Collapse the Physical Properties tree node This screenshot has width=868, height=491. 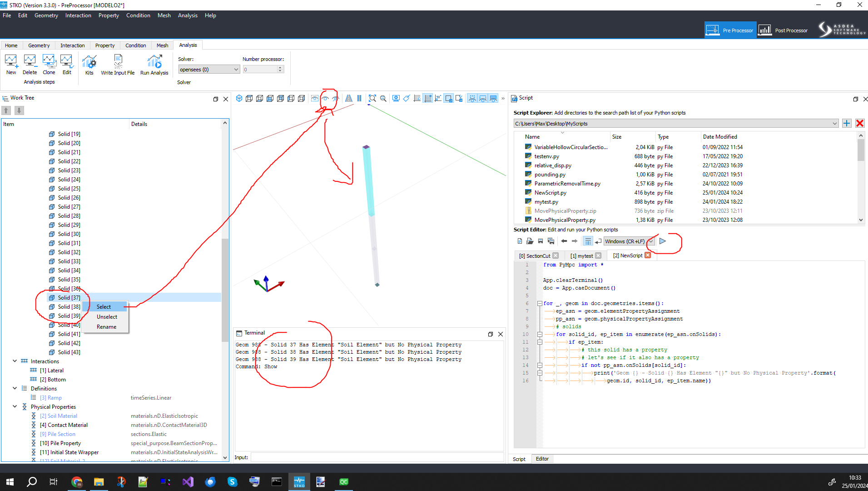15,406
